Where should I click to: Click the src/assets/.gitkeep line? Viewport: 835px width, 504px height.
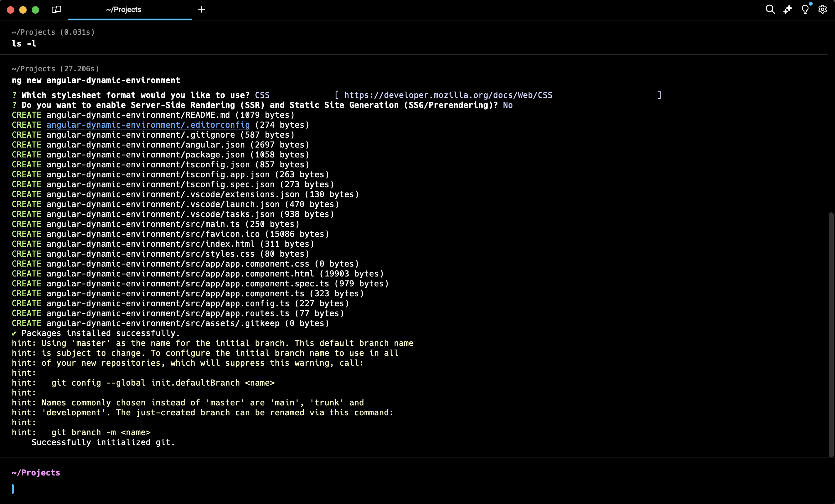click(x=171, y=323)
